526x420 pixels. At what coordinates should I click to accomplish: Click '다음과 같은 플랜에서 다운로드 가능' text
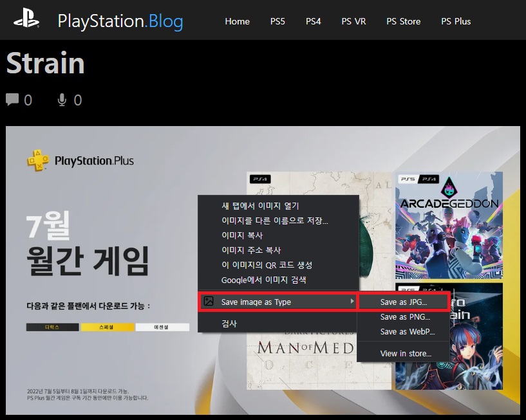[x=88, y=306]
